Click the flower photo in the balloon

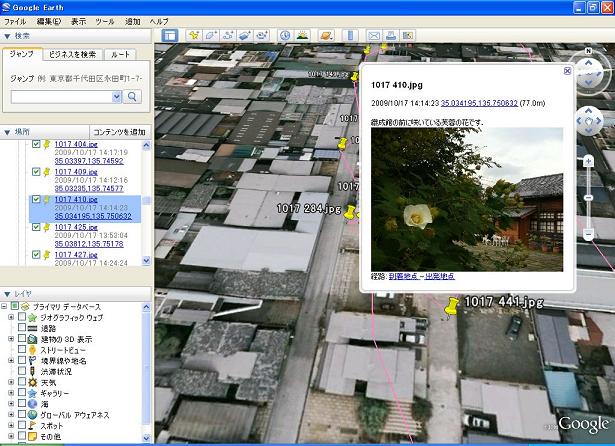point(467,199)
